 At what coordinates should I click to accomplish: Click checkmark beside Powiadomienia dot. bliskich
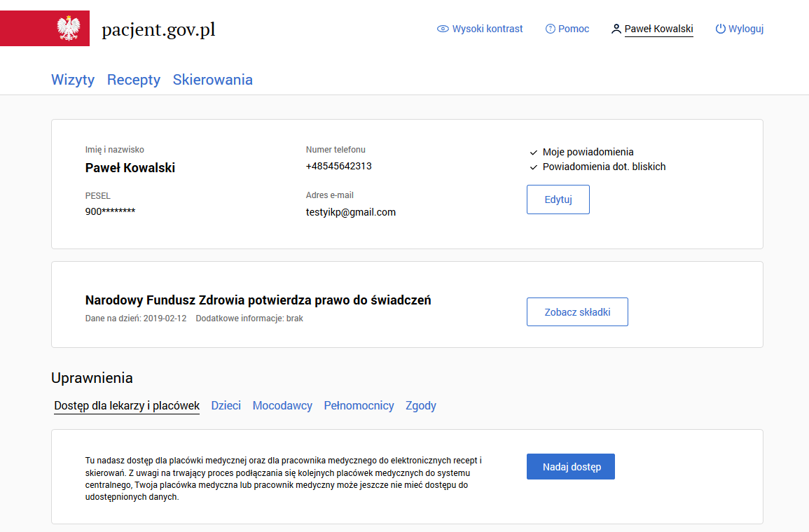534,167
